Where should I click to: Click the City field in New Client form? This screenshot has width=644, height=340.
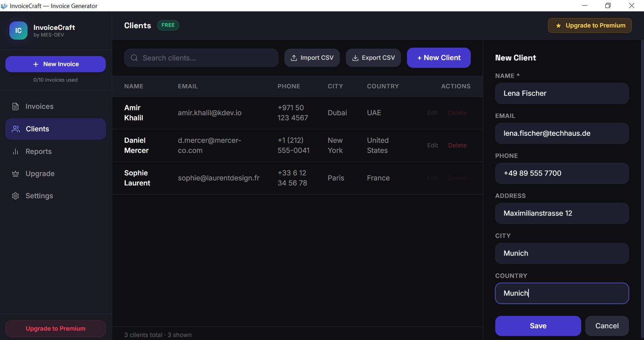pyautogui.click(x=562, y=253)
